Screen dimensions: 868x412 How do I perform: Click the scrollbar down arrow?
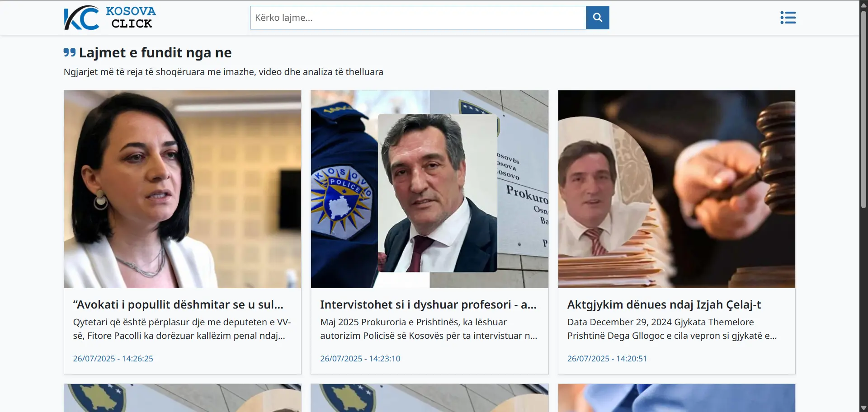coord(863,408)
